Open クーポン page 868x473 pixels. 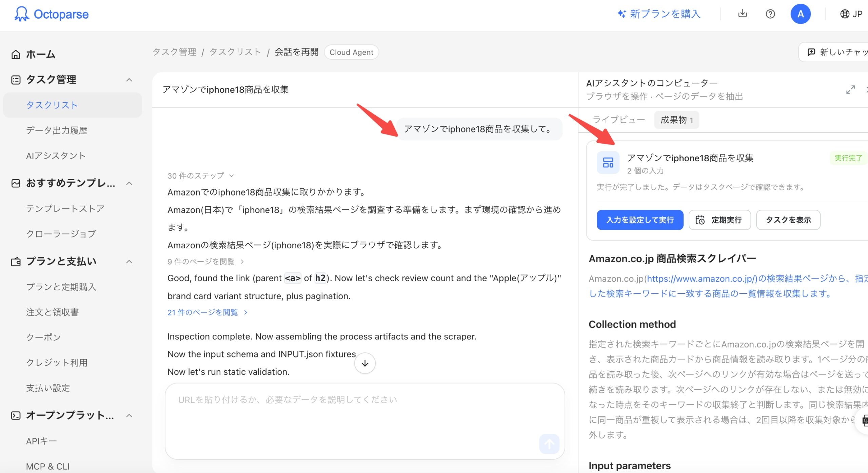pos(44,337)
